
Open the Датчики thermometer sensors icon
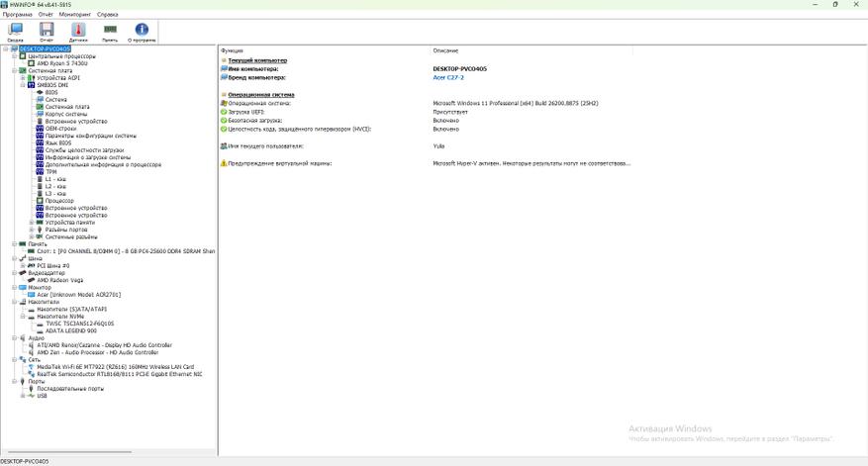pyautogui.click(x=78, y=32)
